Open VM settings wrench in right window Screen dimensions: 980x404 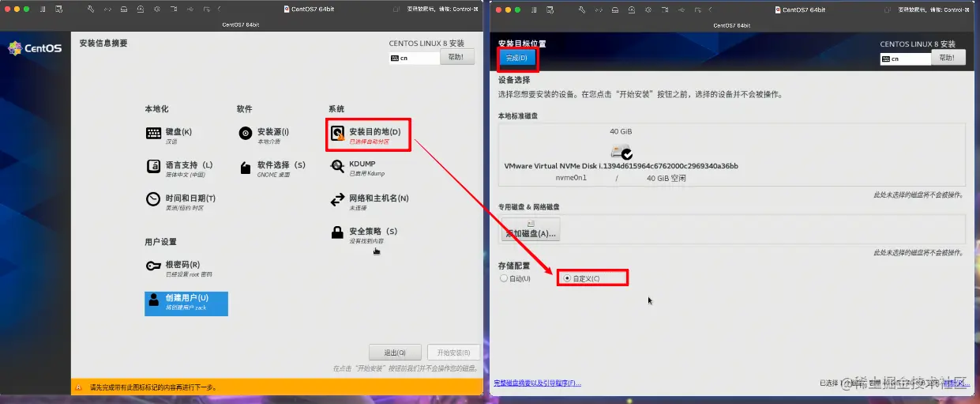582,9
